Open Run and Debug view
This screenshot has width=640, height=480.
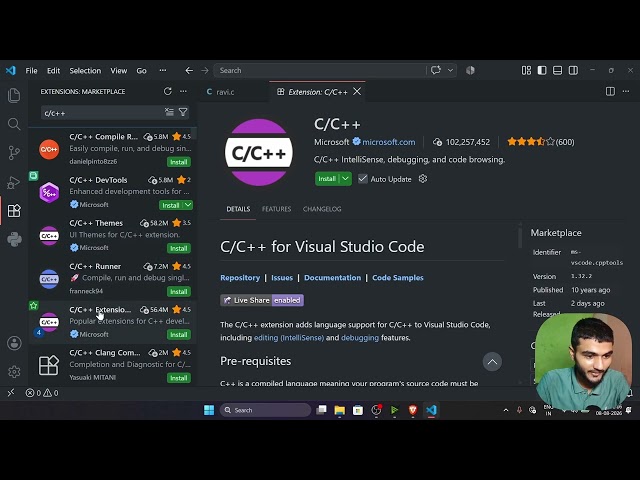(14, 182)
